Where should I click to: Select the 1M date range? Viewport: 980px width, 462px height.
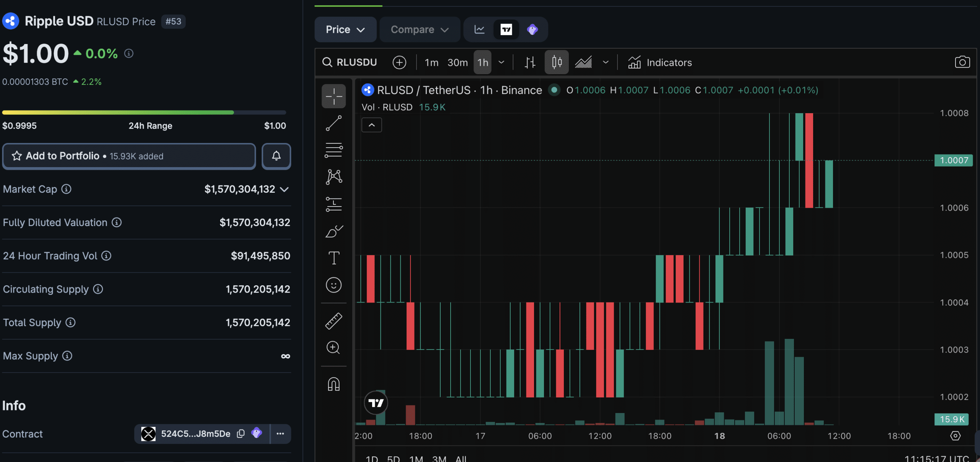tap(416, 459)
